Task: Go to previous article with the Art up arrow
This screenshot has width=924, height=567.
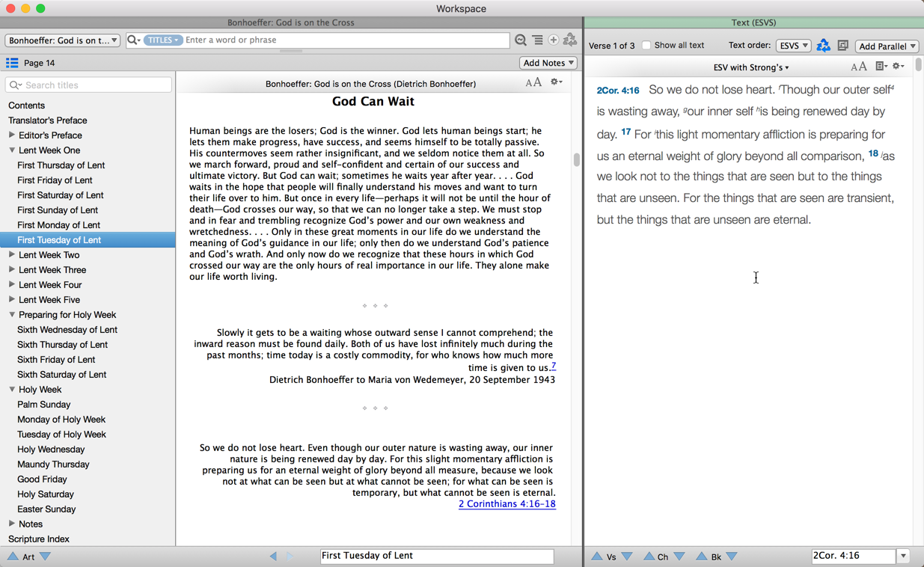Action: click(13, 557)
